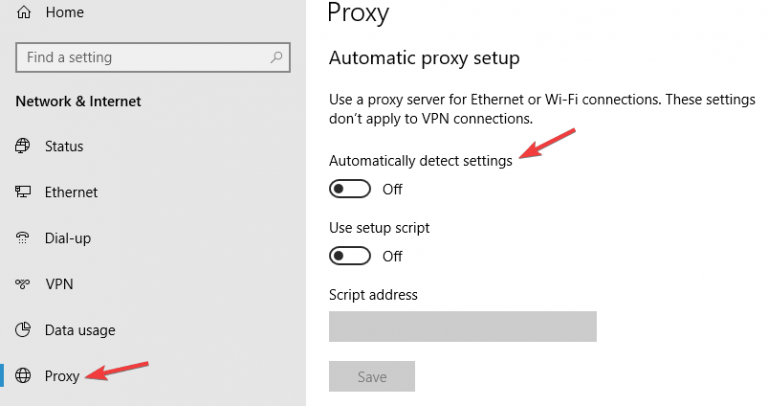Viewport: 768px width, 406px height.
Task: Enable Automatically detect settings toggle
Action: pyautogui.click(x=350, y=189)
